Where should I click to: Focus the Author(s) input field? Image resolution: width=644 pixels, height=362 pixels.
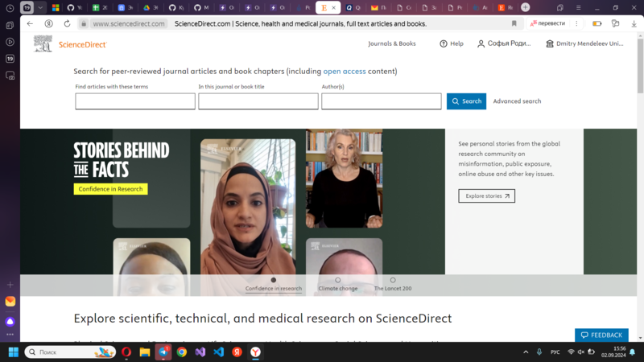382,101
